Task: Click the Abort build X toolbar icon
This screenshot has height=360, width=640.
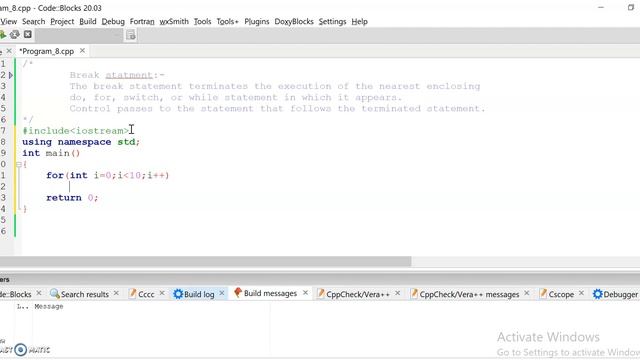Action: (x=28, y=34)
